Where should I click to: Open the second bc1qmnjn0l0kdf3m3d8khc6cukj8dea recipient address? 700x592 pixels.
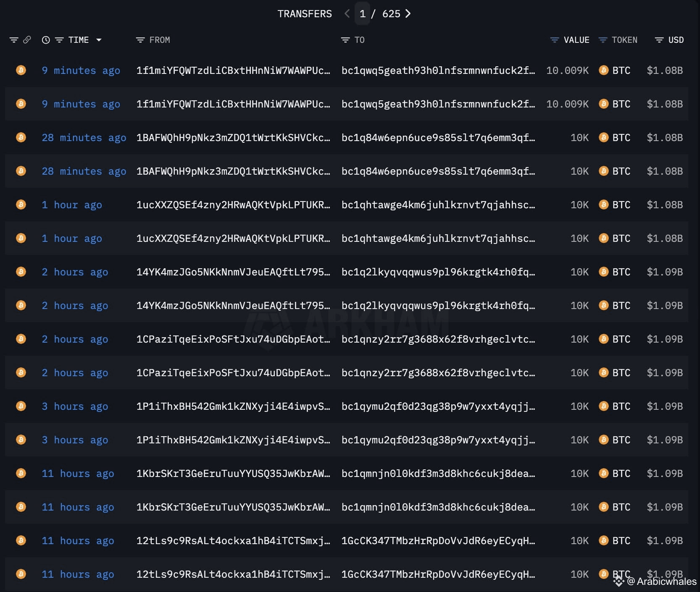click(438, 507)
